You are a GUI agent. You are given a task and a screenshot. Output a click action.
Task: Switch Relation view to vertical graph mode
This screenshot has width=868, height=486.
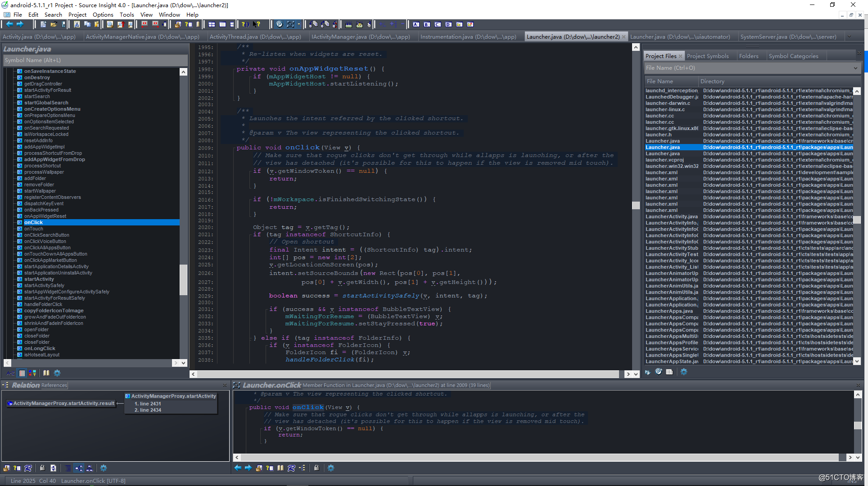coord(90,468)
